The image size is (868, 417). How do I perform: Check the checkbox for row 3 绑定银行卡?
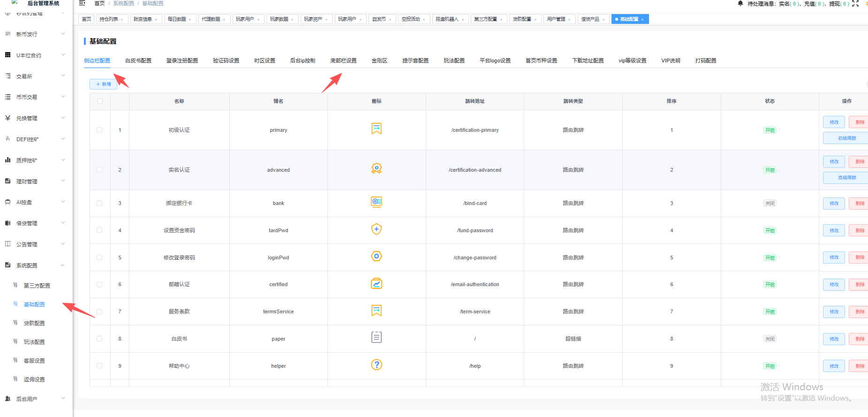coord(99,203)
